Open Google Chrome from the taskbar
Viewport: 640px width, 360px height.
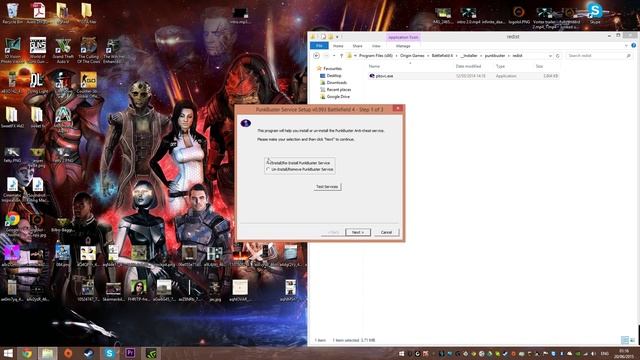click(x=27, y=353)
